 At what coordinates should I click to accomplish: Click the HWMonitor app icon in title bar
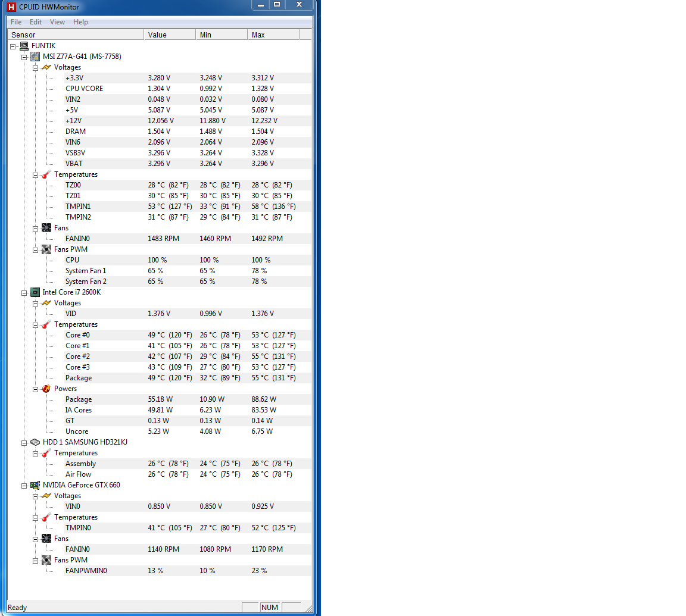pos(11,7)
